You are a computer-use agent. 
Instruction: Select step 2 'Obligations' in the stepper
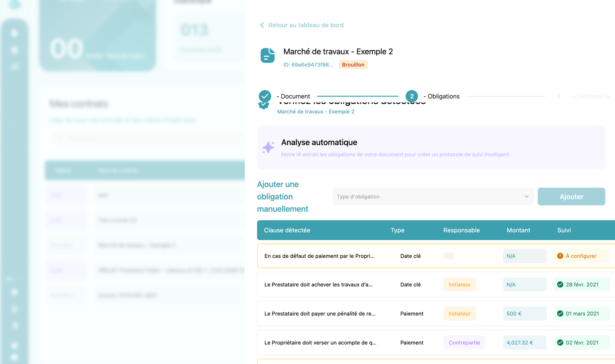pyautogui.click(x=411, y=96)
